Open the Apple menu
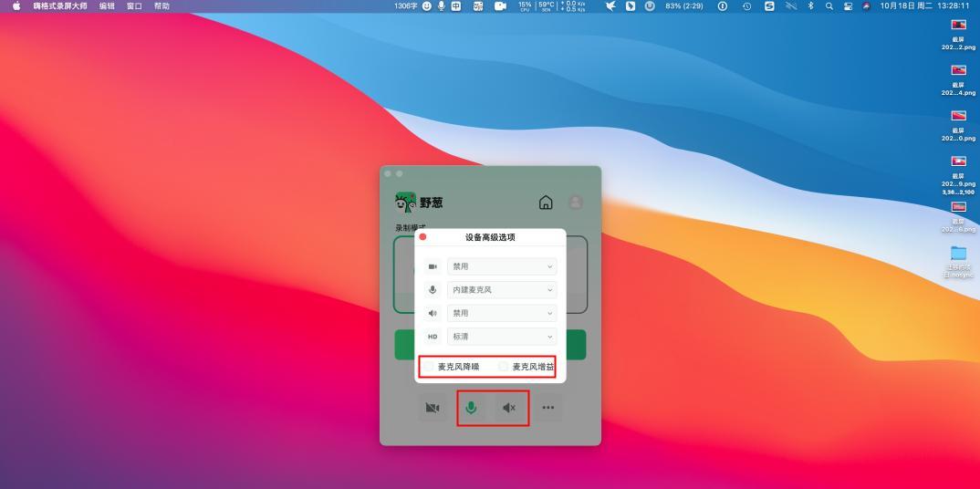The image size is (980, 489). point(16,5)
